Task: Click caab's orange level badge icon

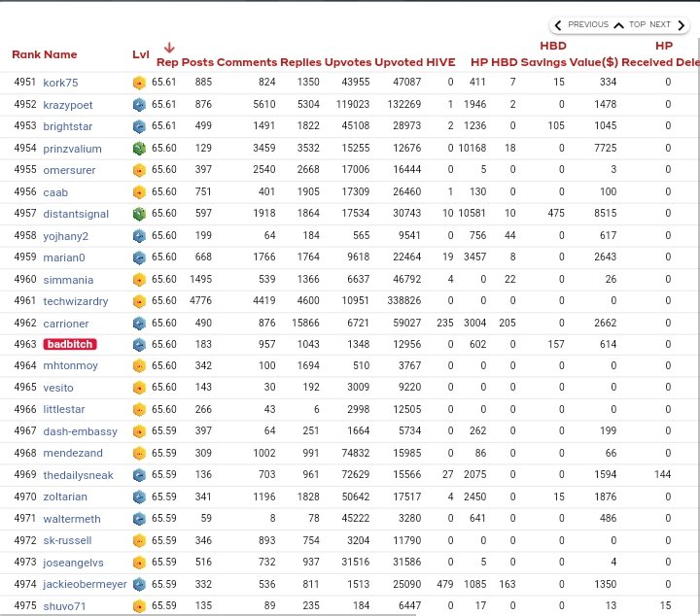Action: click(139, 192)
